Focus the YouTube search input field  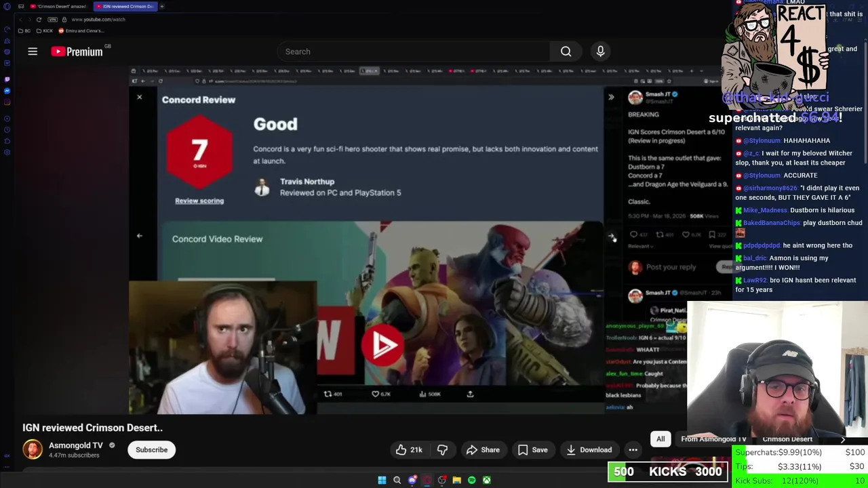[414, 52]
